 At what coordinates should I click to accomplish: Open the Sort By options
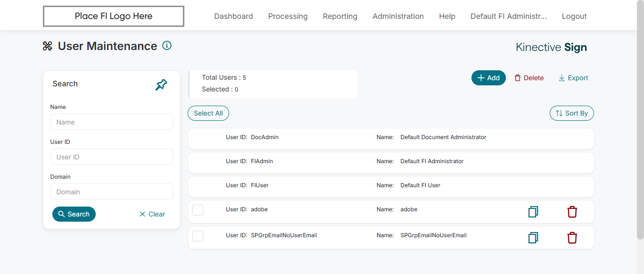[571, 113]
